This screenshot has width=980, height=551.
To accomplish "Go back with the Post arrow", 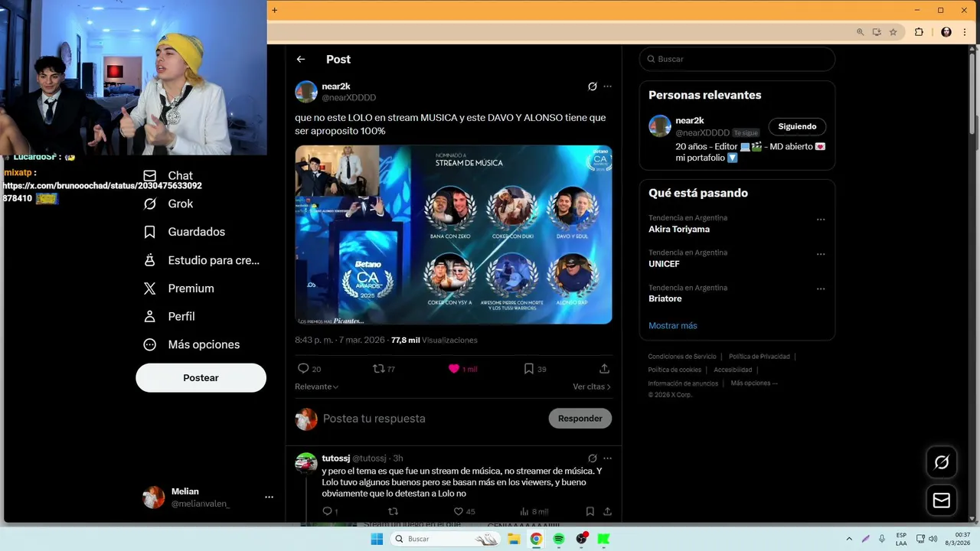I will coord(301,59).
